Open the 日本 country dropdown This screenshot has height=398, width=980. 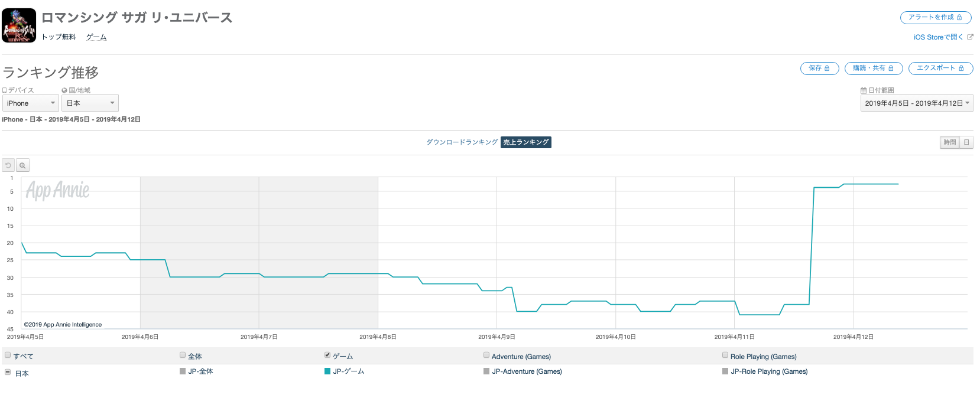(x=90, y=103)
